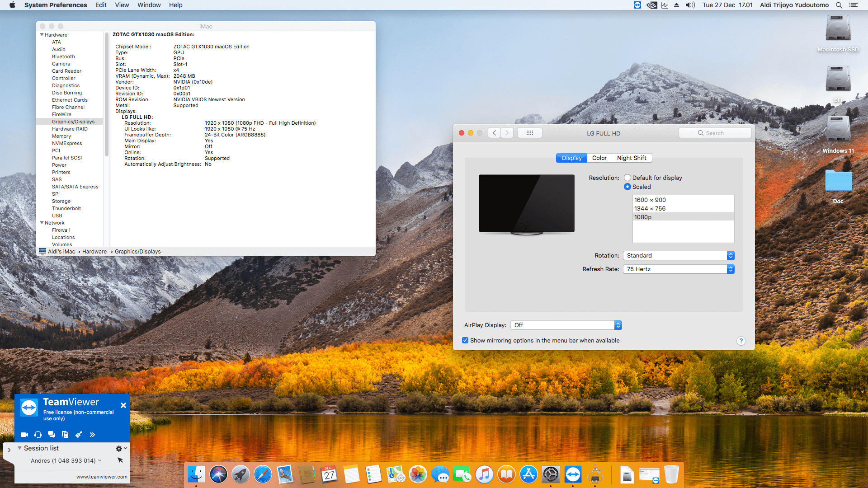
Task: Switch to the Color tab
Action: click(x=599, y=158)
